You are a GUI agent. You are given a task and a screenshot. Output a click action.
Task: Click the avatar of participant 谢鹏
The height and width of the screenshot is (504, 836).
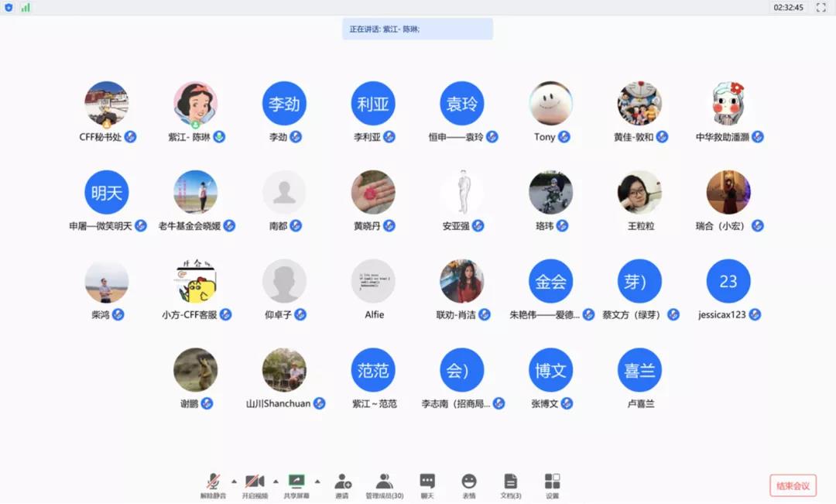tap(196, 370)
